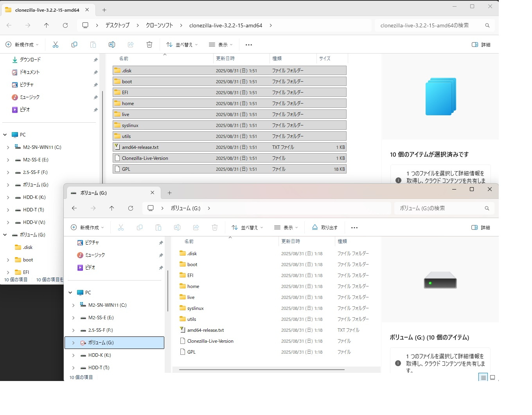Image resolution: width=532 pixels, height=415 pixels.
Task: Click クローンソフト in clonezilla breadcrumb
Action: 160,25
